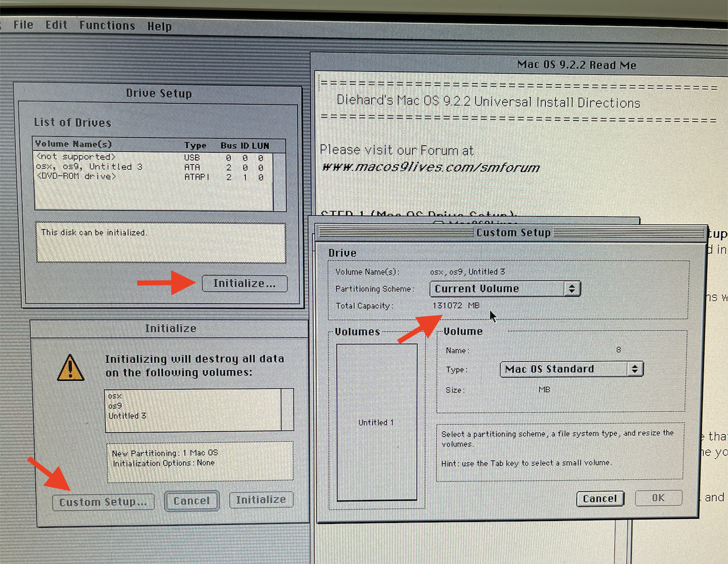Image resolution: width=728 pixels, height=564 pixels.
Task: Click OK in Custom Setup dialog
Action: tap(658, 498)
